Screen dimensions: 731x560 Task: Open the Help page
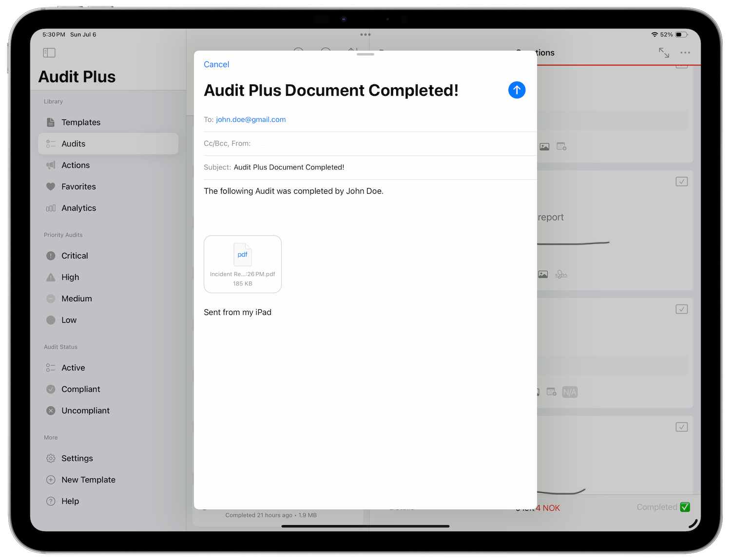pyautogui.click(x=108, y=501)
